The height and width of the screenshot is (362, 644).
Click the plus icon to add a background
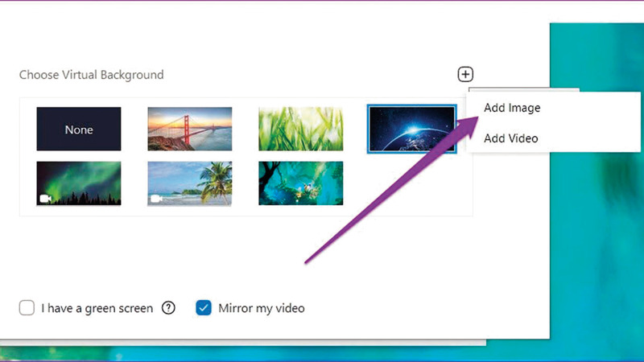pyautogui.click(x=465, y=74)
